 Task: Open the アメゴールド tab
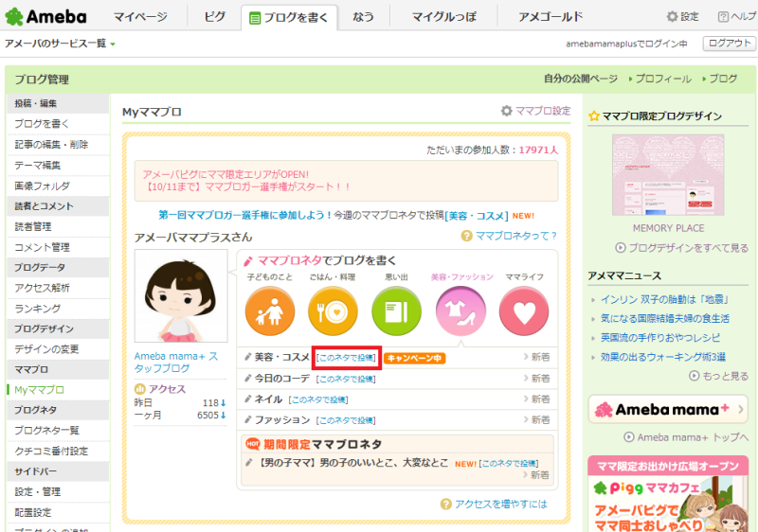pos(550,17)
